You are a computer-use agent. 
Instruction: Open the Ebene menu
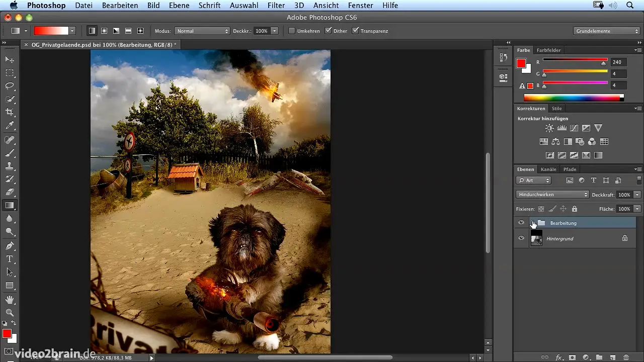tap(179, 6)
